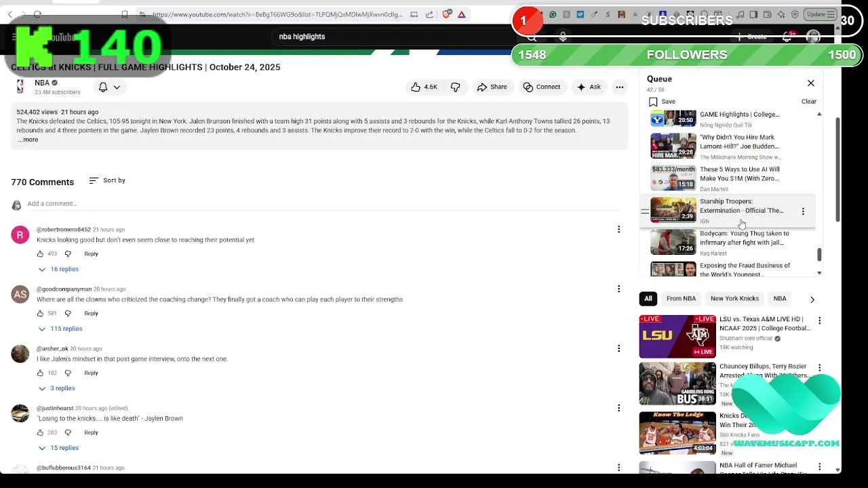Expand the 15 replies thread
This screenshot has width=868, height=488.
tap(58, 448)
